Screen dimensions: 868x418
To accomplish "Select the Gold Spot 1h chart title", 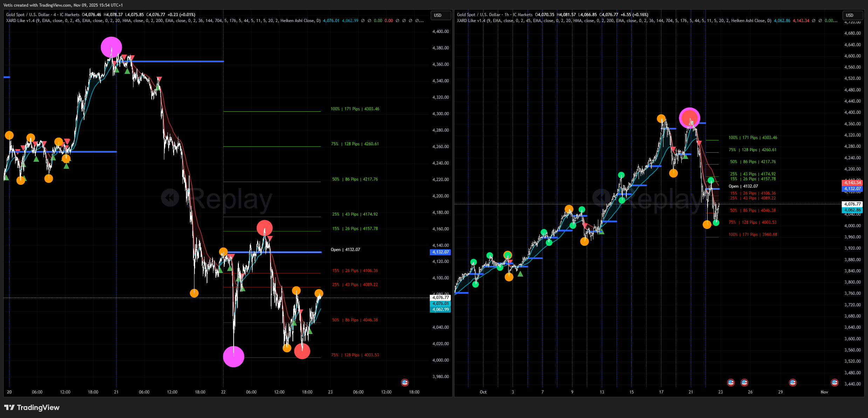I will [x=494, y=15].
